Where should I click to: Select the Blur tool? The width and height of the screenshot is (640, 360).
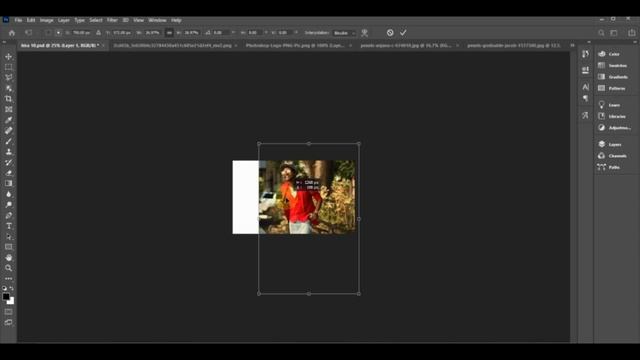pos(9,194)
